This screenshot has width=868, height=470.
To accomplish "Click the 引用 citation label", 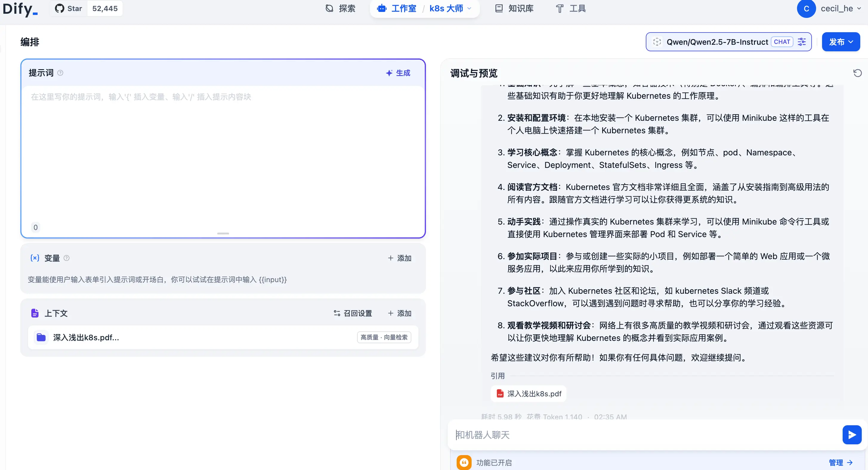I will tap(497, 376).
